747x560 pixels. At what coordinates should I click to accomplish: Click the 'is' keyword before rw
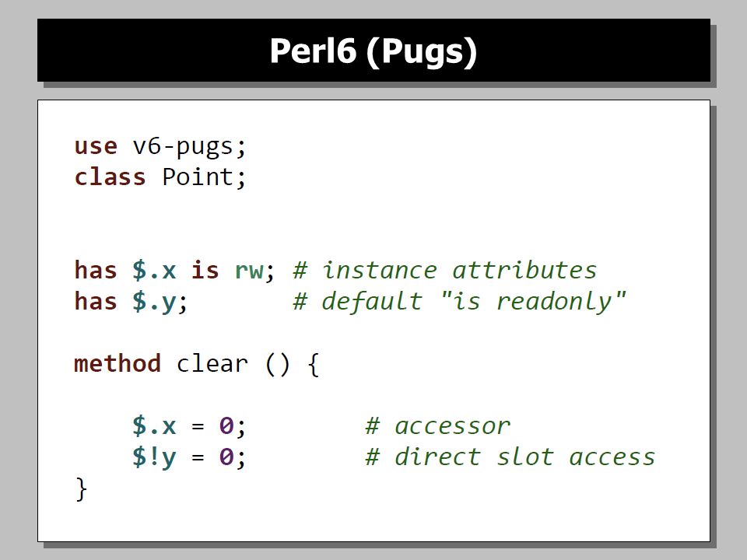(205, 270)
